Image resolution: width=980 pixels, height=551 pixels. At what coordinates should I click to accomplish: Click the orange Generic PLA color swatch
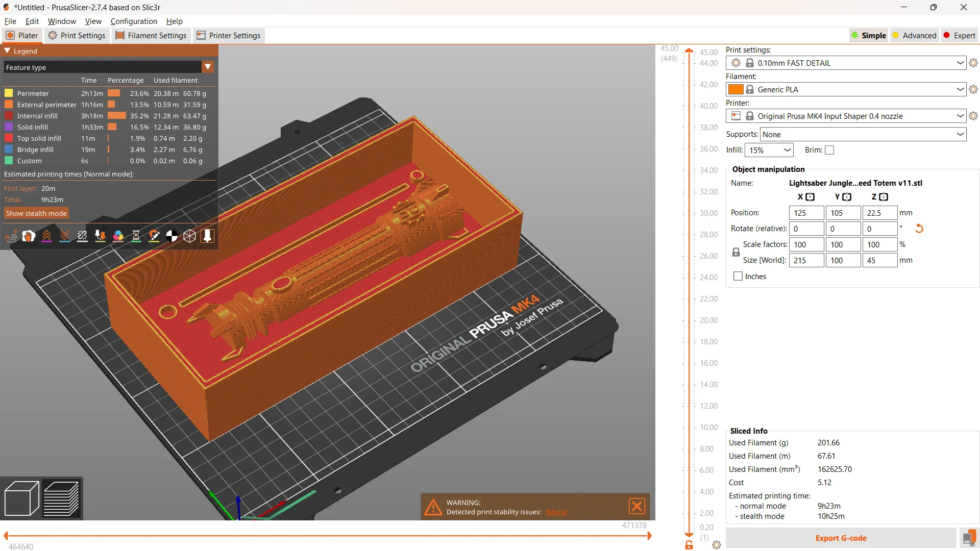coord(736,89)
